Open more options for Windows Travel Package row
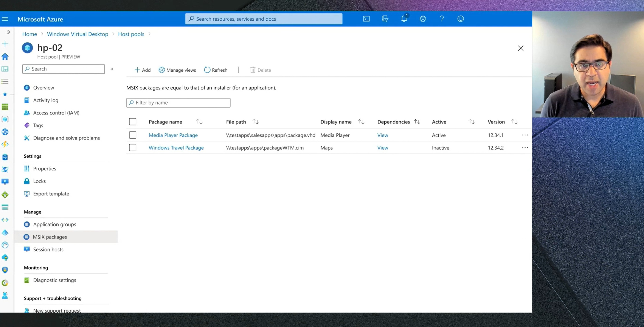This screenshot has height=327, width=644. tap(525, 147)
